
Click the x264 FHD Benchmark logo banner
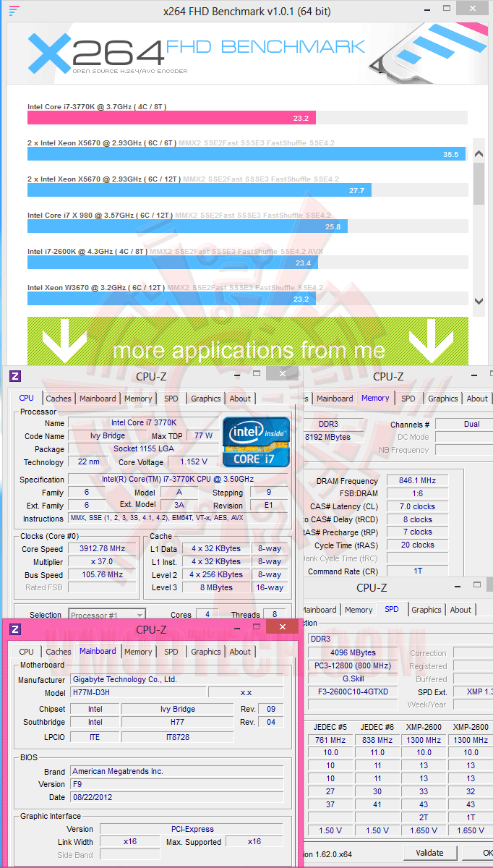[246, 54]
